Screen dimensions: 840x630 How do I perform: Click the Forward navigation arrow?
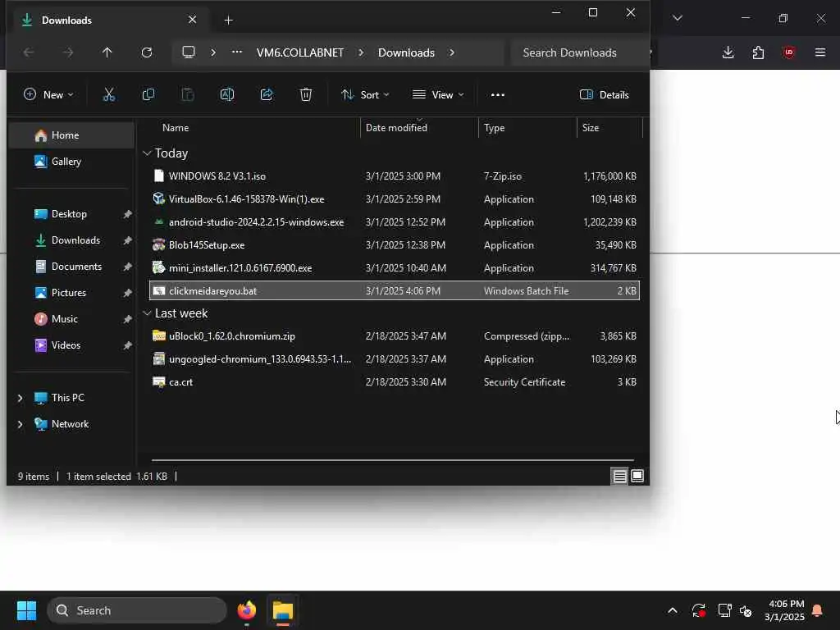[67, 52]
